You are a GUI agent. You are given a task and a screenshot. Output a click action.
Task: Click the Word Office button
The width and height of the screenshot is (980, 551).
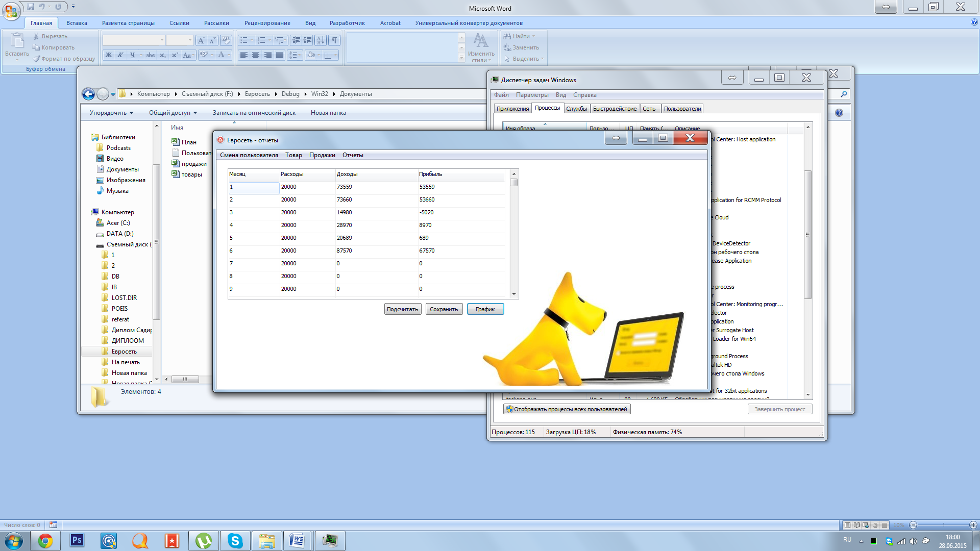(11, 10)
